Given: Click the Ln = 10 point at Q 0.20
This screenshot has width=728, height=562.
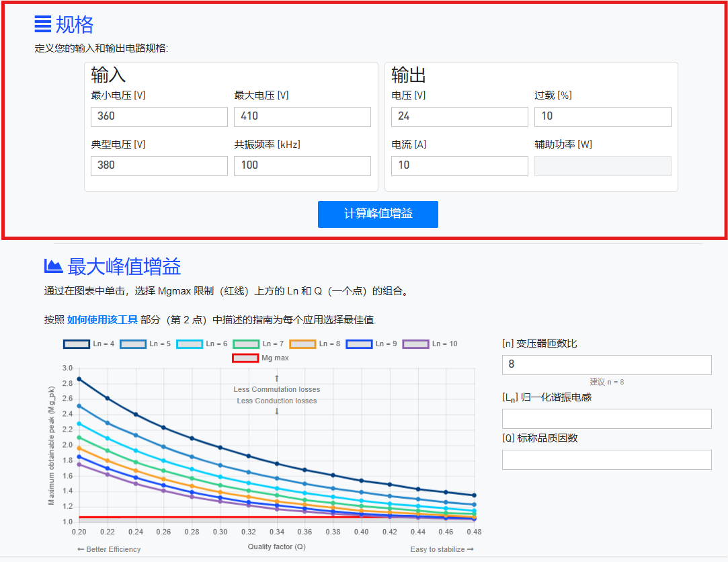Looking at the screenshot, I should pos(79,464).
